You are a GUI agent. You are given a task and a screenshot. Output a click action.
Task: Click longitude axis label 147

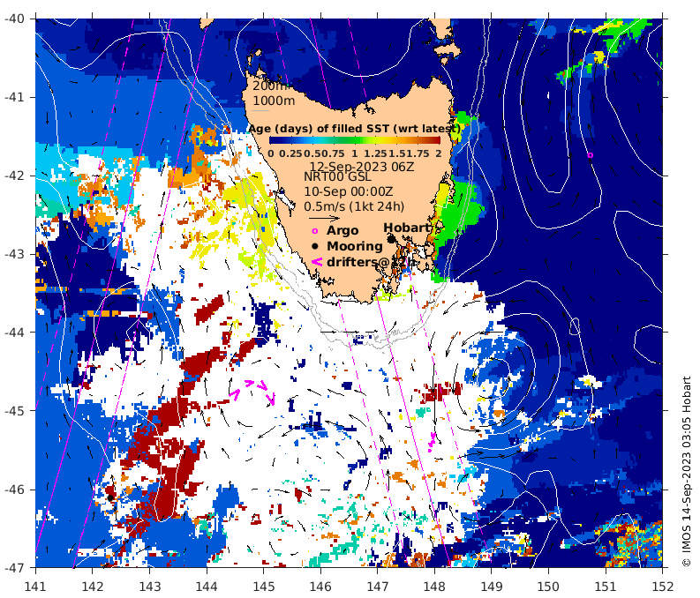377,586
